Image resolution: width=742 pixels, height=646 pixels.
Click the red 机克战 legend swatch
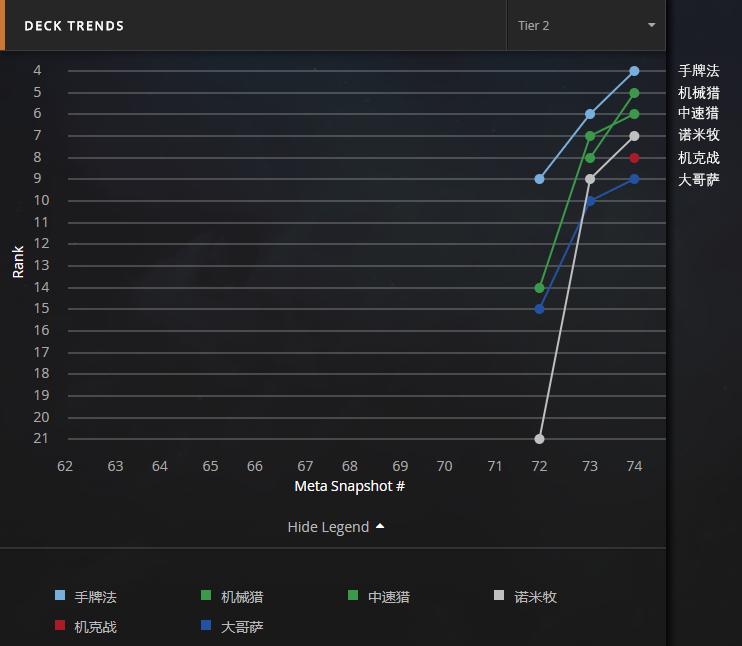[x=60, y=625]
